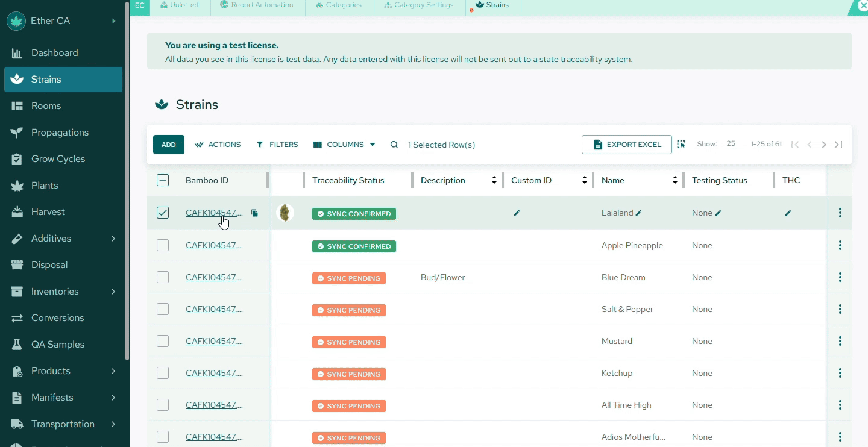Open three-dot menu for Mustard row
This screenshot has width=868, height=447.
tap(840, 341)
